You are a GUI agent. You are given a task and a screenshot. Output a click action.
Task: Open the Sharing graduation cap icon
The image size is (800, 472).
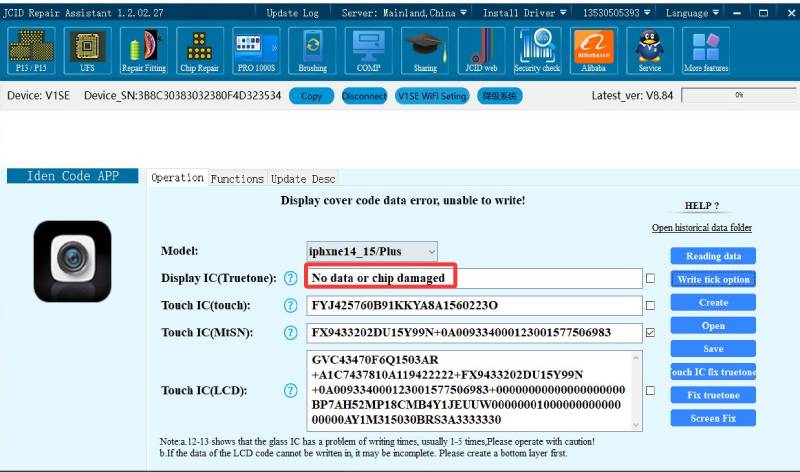click(x=425, y=51)
